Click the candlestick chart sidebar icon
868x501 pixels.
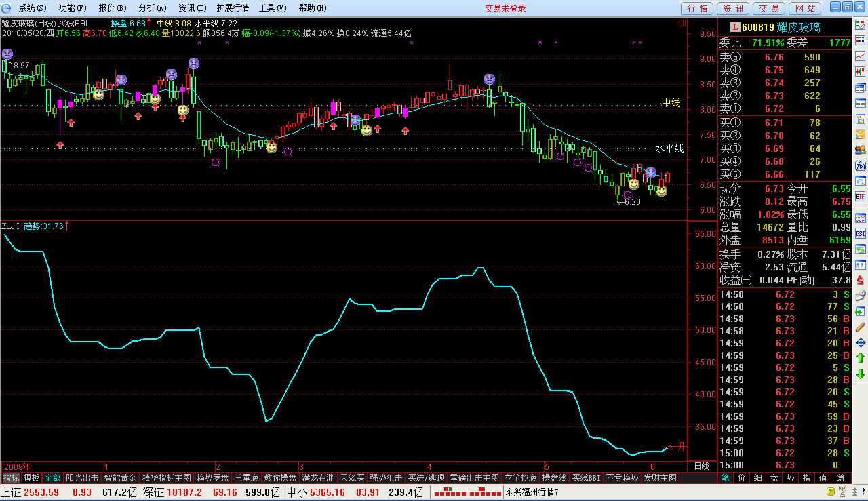(x=861, y=71)
